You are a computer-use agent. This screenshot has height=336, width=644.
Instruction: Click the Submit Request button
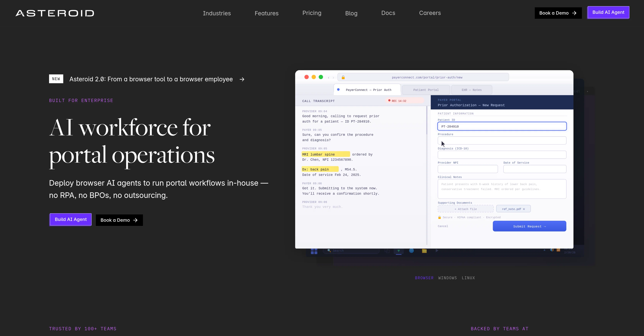click(x=530, y=226)
